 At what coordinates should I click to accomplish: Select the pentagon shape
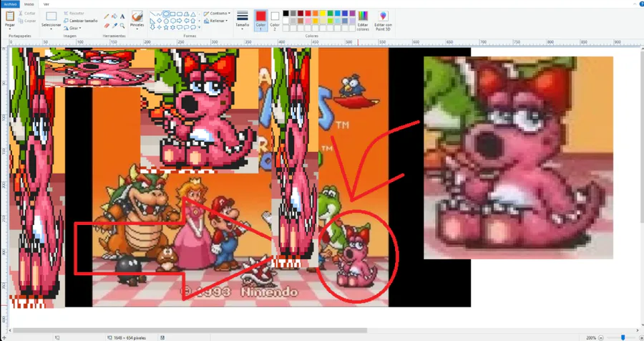166,21
